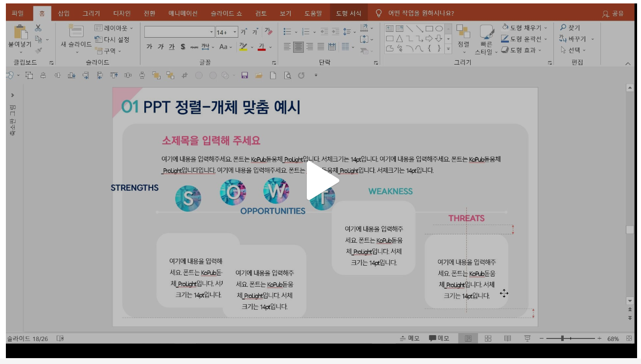This screenshot has height=364, width=641.
Task: Toggle italic formatting
Action: [161, 47]
